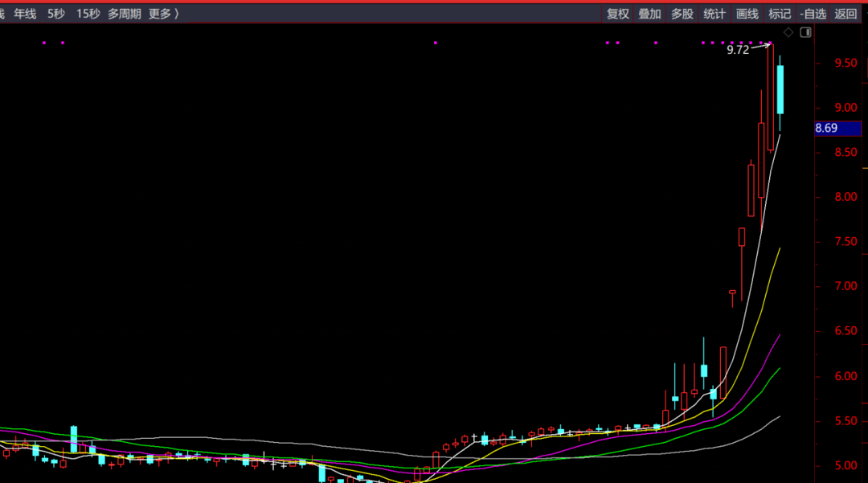Open the 统计 statistics tool
The width and height of the screenshot is (868, 483).
(714, 14)
